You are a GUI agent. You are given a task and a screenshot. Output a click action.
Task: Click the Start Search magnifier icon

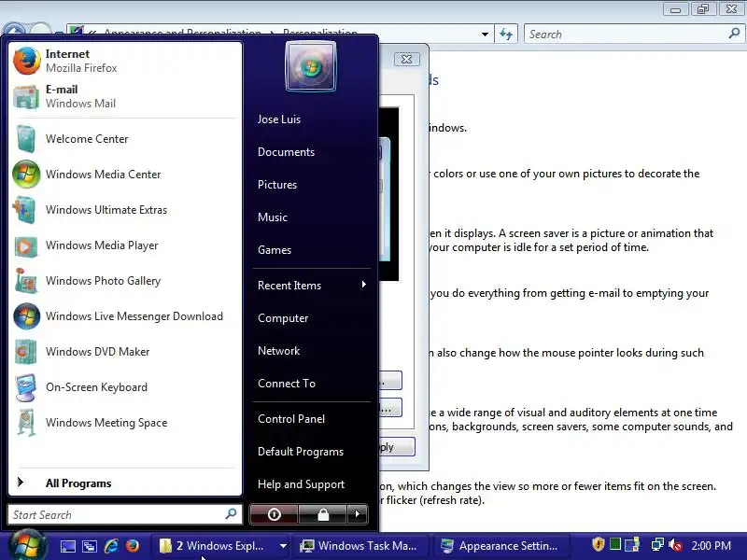coord(231,514)
